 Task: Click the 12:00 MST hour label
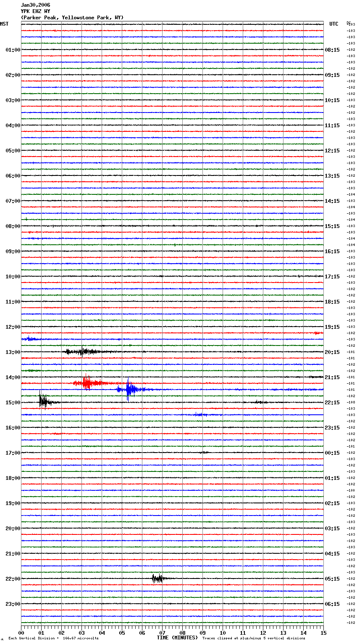(13, 327)
